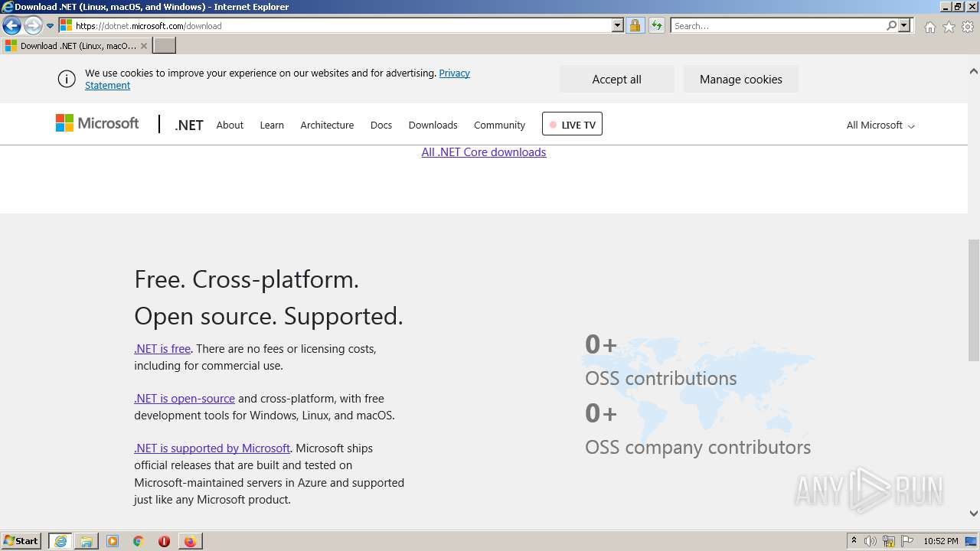Click the page scrollbar down arrow
Screen dimensions: 980x551
973,514
